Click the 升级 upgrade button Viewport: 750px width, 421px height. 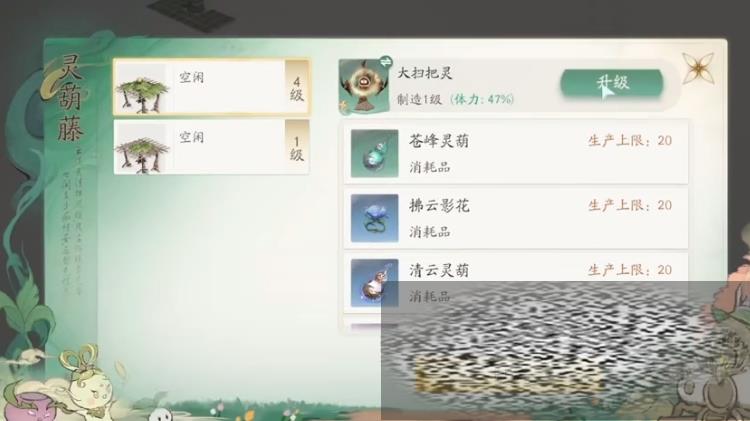(612, 83)
